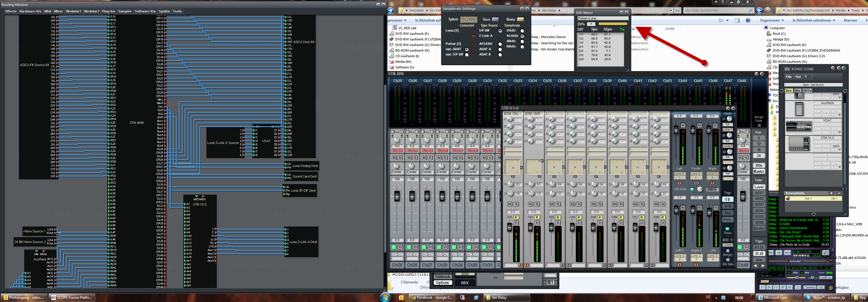
Task: Open Synths menu in Routing Window
Action: pos(164,11)
